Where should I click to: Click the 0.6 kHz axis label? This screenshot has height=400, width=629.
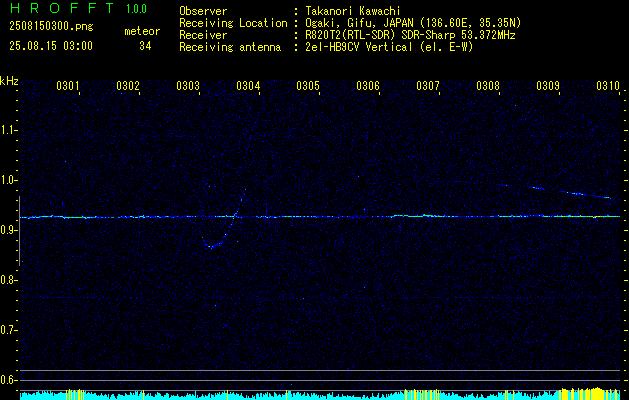tap(7, 380)
